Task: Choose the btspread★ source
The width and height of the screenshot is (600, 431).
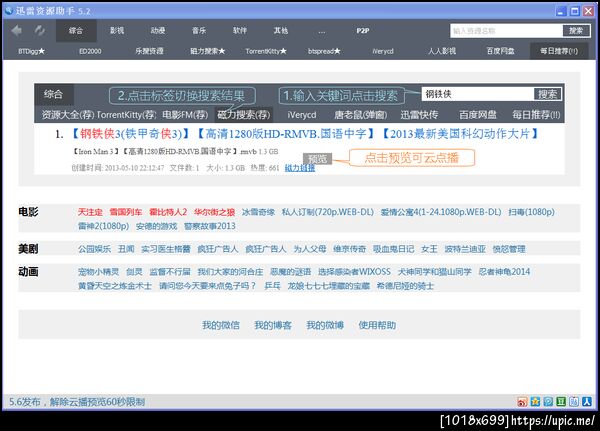Action: point(324,51)
